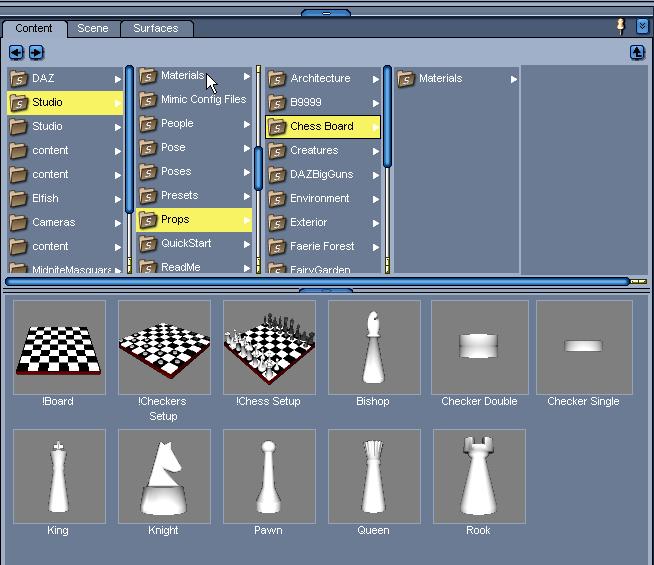Screen dimensions: 654x565
Task: Click the top panel collapse handle
Action: [x=326, y=13]
